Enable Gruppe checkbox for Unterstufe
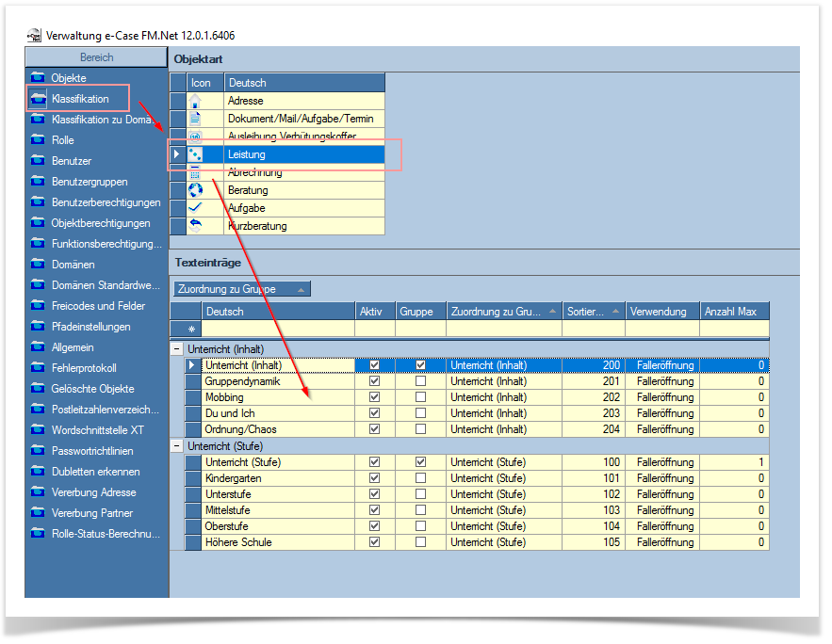Viewport: 832px width, 644px height. click(x=421, y=494)
